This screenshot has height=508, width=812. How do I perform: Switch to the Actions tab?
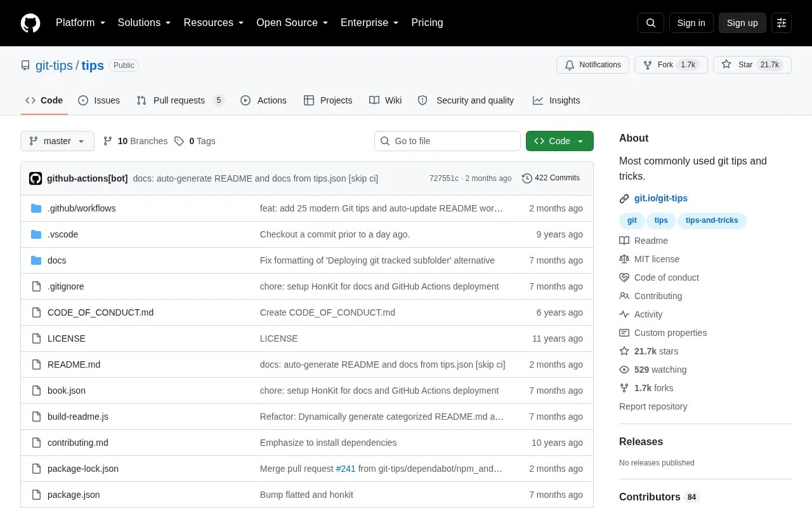[x=263, y=100]
